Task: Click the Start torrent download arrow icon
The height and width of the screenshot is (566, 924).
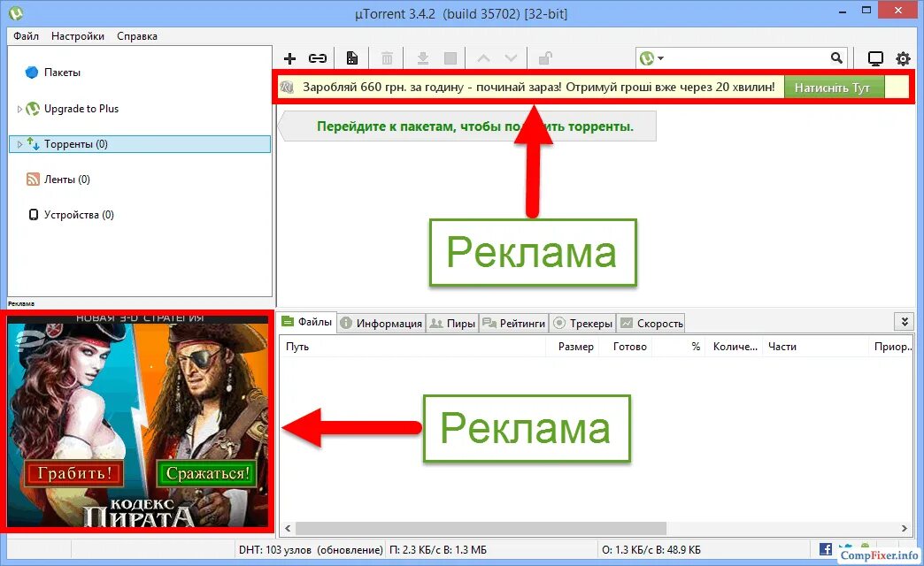Action: [x=422, y=58]
